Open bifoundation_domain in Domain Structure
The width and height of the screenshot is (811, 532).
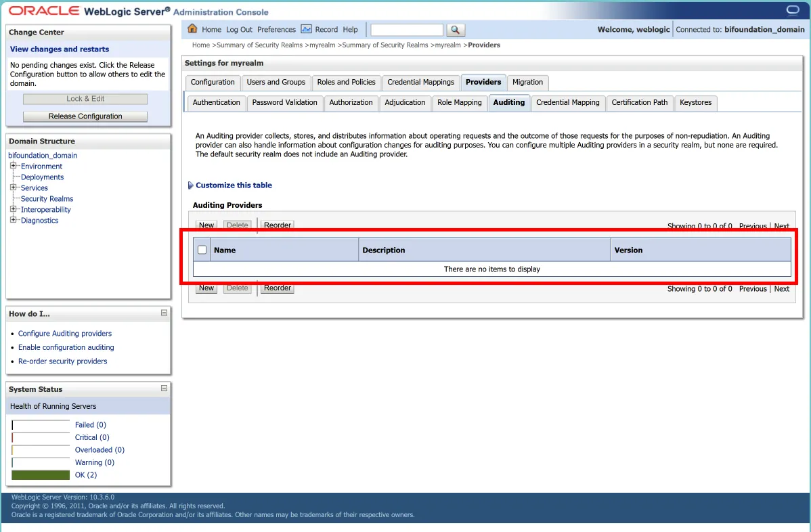click(x=43, y=155)
